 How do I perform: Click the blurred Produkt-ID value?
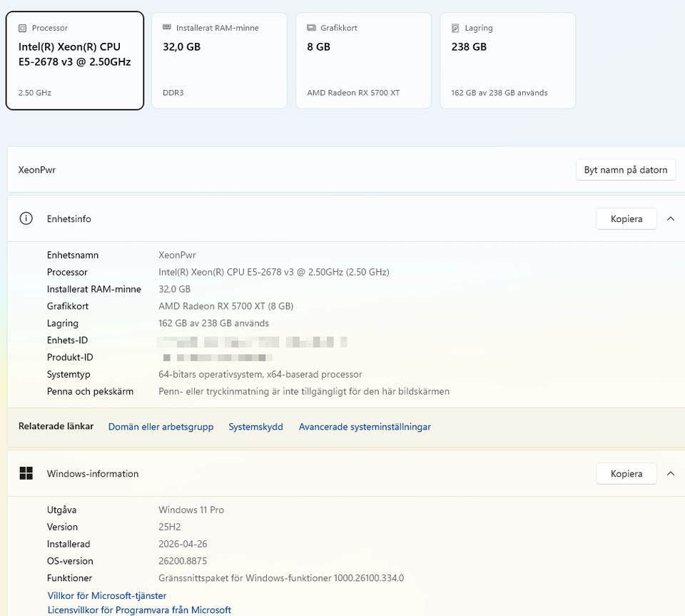coord(217,358)
